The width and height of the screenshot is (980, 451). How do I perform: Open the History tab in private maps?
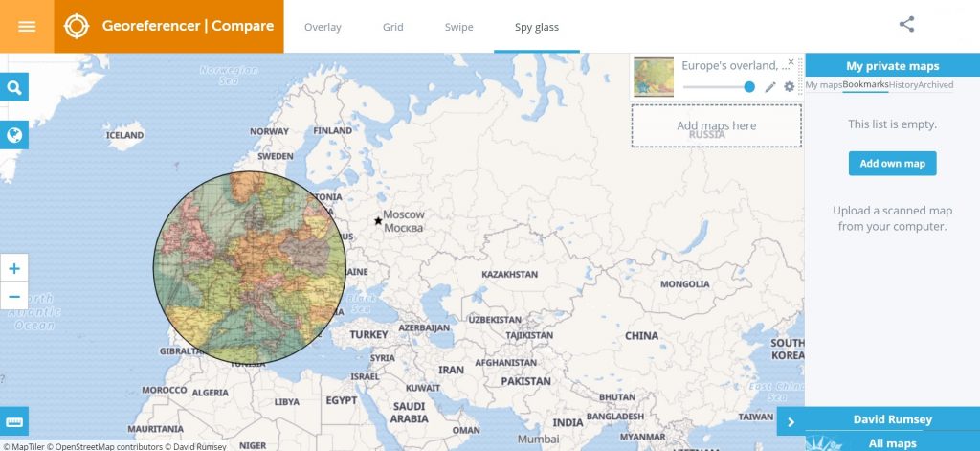(903, 85)
